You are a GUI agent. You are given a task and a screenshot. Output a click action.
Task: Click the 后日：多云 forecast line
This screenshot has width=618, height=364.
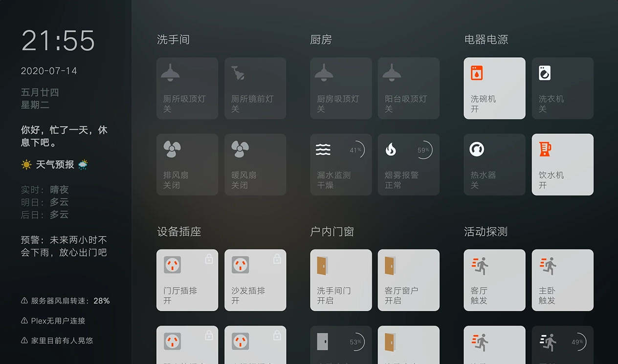pos(45,214)
